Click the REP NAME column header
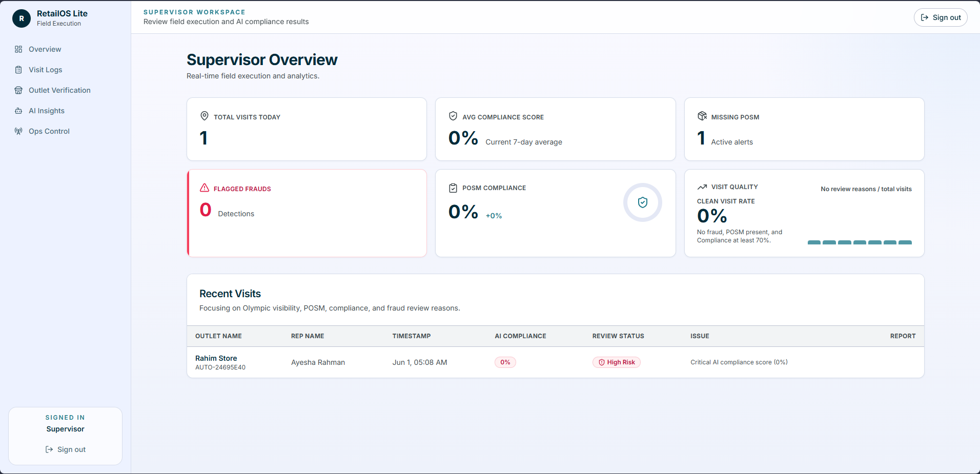 point(308,336)
